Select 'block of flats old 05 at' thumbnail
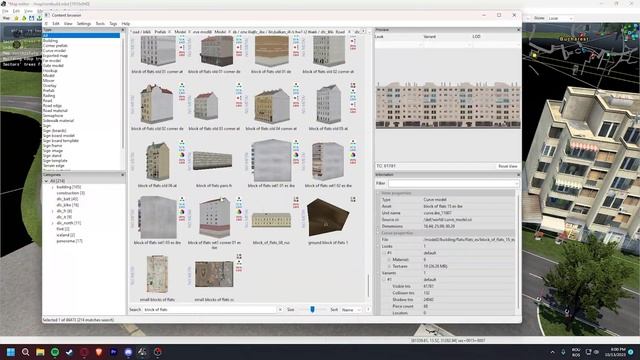The image size is (640, 360). pos(329,104)
